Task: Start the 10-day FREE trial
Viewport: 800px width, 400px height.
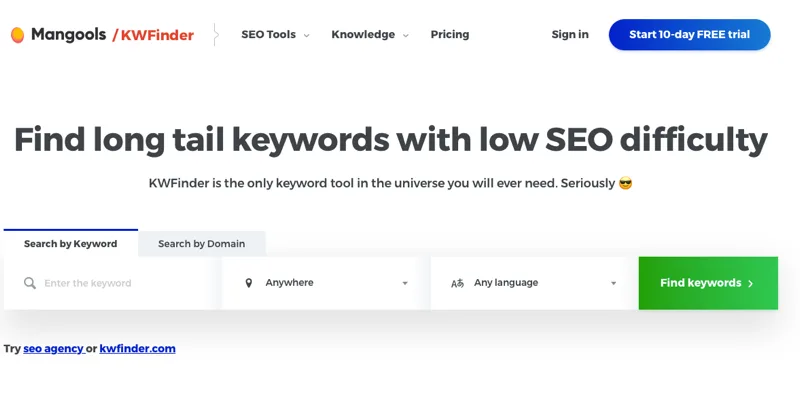Action: pos(689,34)
